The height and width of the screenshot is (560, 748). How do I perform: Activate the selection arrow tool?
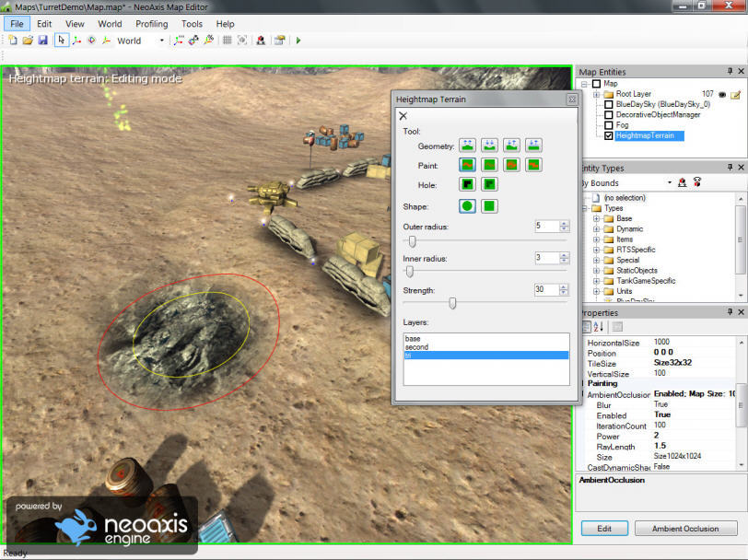pyautogui.click(x=61, y=41)
